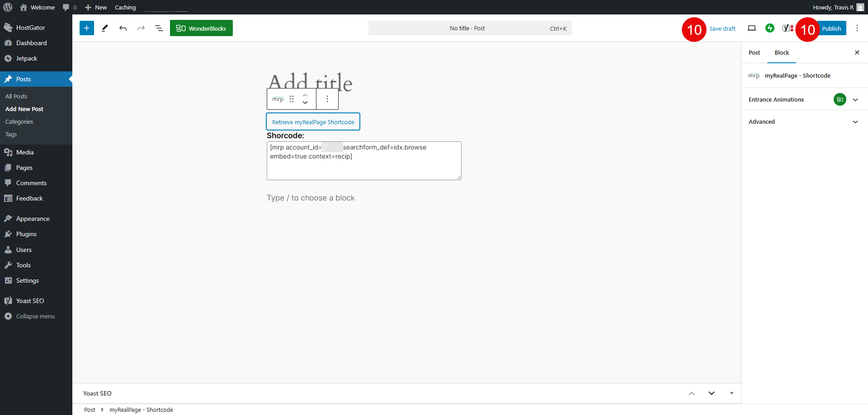Toggle Yoast SEO panel collapse triangle
Viewport: 868px width, 415px height.
pos(731,393)
